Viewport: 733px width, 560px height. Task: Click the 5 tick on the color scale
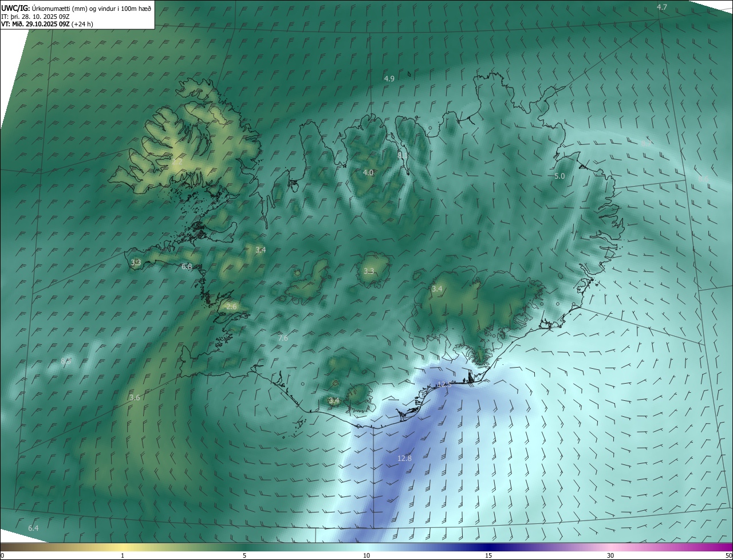(x=245, y=555)
